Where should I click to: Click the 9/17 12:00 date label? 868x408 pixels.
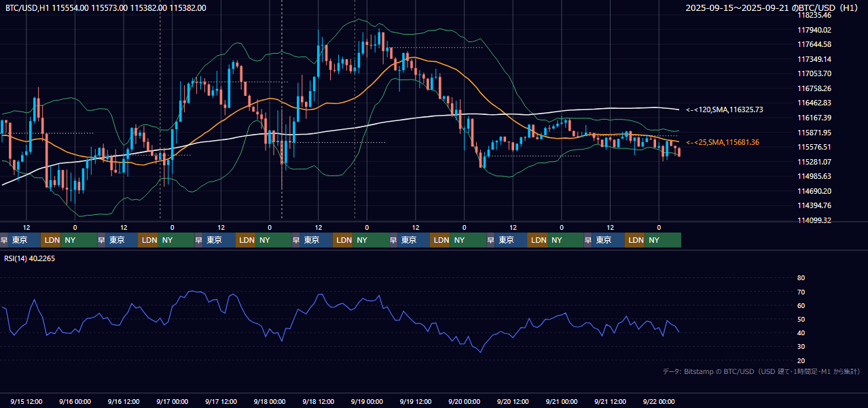(221, 402)
